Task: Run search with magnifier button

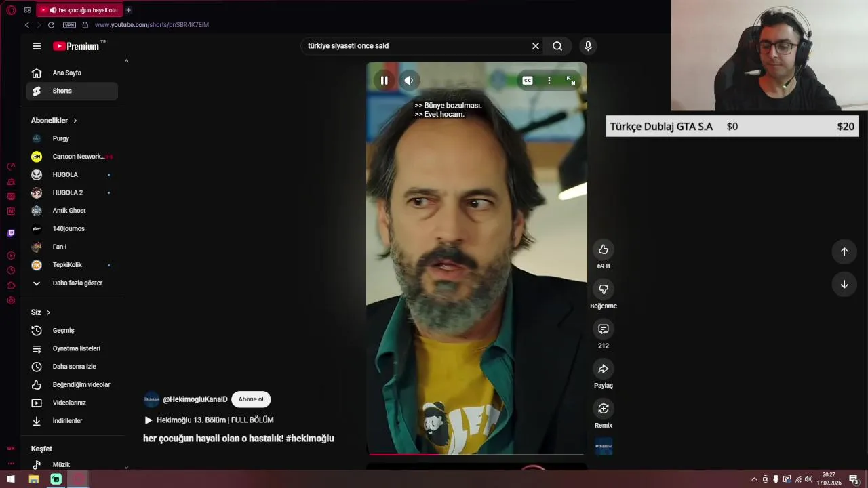Action: (x=557, y=46)
